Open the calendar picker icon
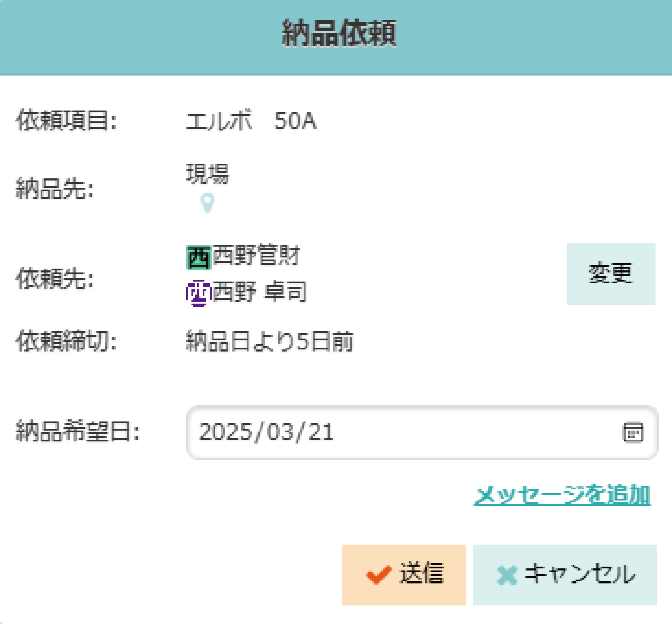Viewport: 672px width, 624px height. coord(633,433)
